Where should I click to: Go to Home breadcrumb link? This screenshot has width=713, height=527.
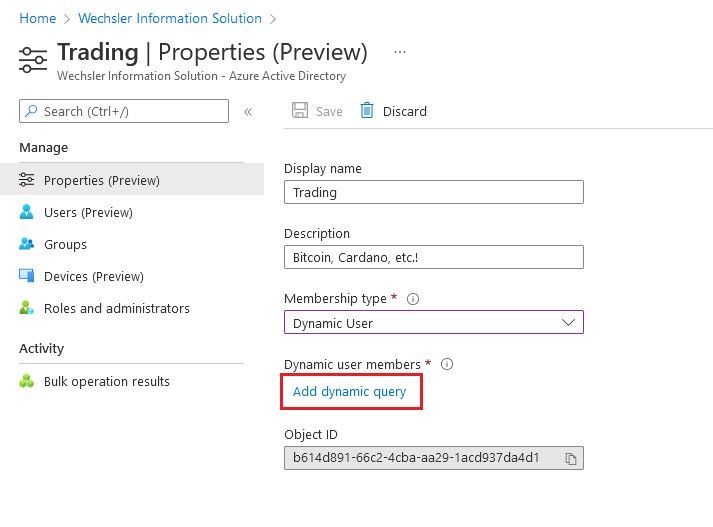click(x=38, y=18)
